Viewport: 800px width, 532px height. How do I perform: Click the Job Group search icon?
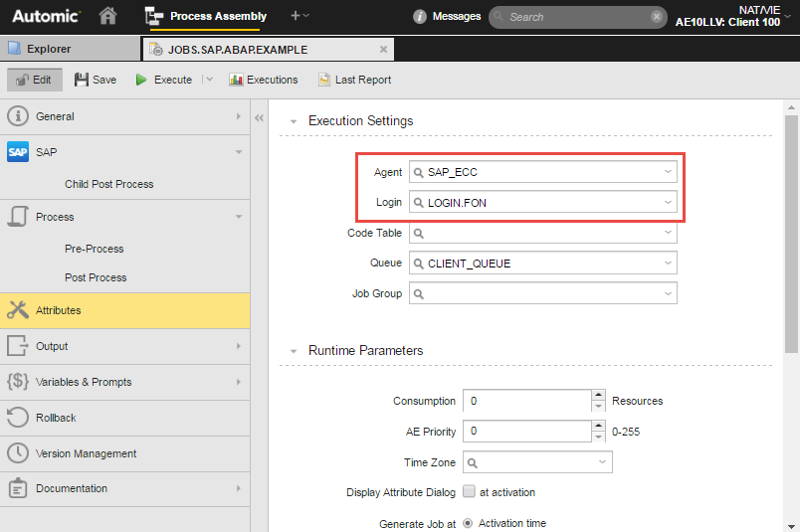[418, 294]
